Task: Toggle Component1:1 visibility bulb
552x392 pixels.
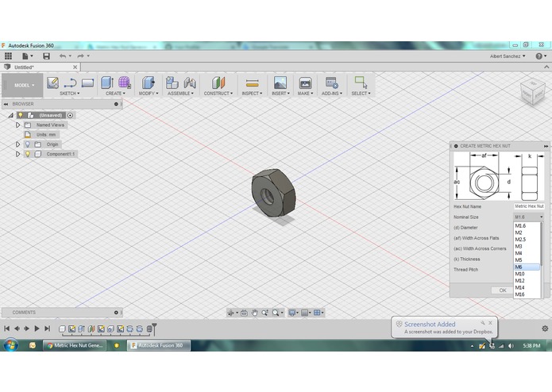Action: 28,154
